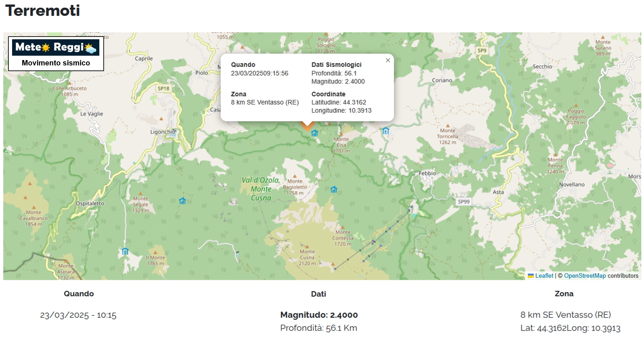Viewport: 644px width, 362px height.
Task: Click the peak triangle above the Poggio Faggiolo label
Action: point(576,106)
